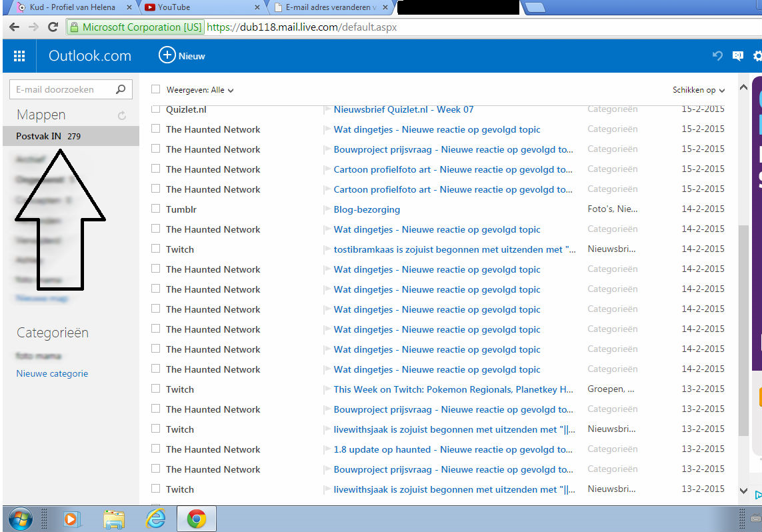Viewport: 762px width, 532px height.
Task: Click sender name Quizlet.nl
Action: click(186, 110)
